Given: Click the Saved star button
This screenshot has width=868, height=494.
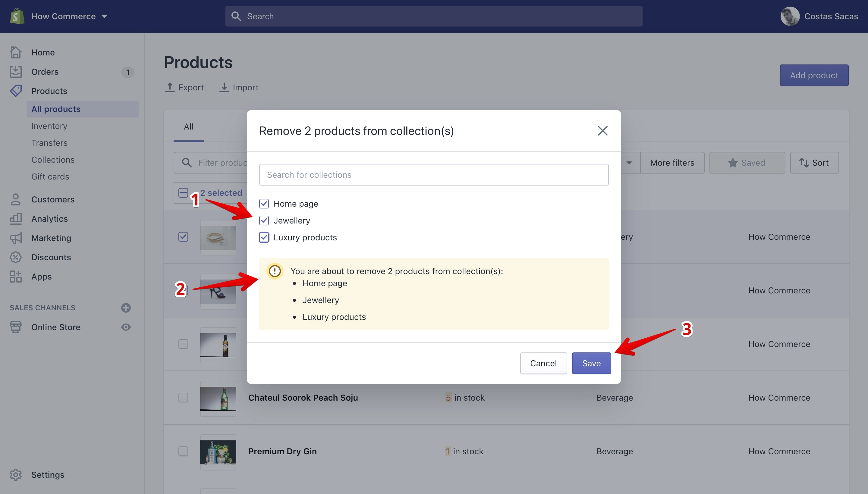Looking at the screenshot, I should click(747, 163).
